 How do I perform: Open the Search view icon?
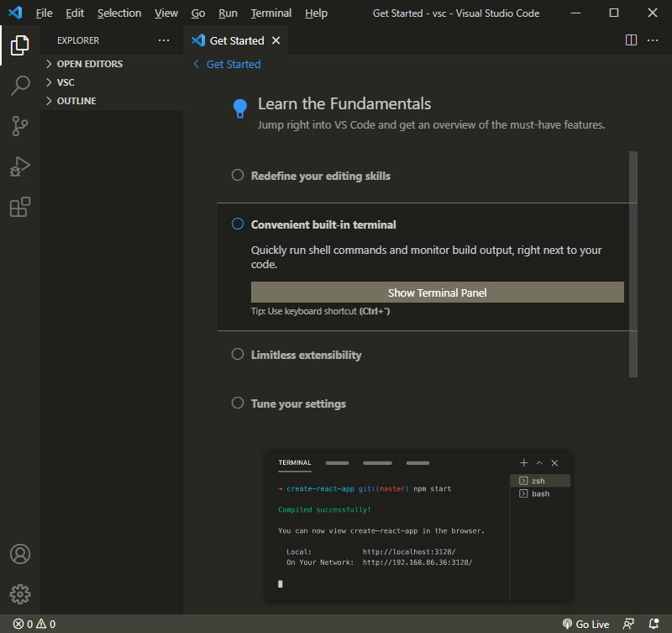(19, 86)
